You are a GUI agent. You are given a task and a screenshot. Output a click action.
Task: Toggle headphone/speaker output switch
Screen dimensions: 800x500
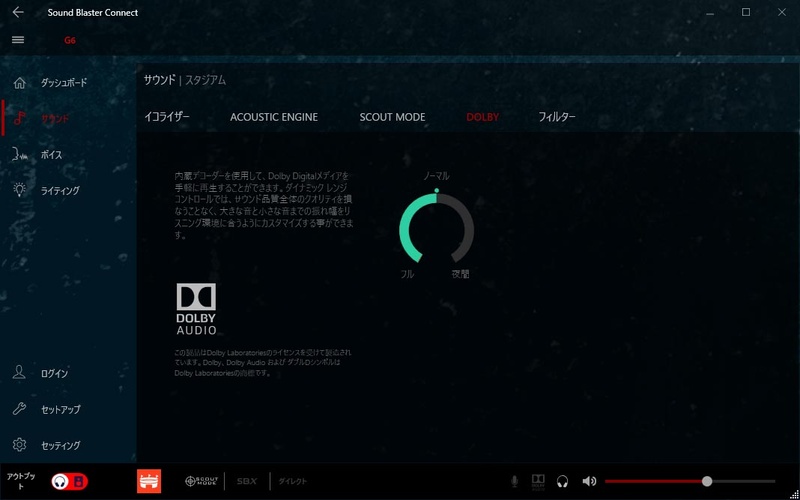69,481
